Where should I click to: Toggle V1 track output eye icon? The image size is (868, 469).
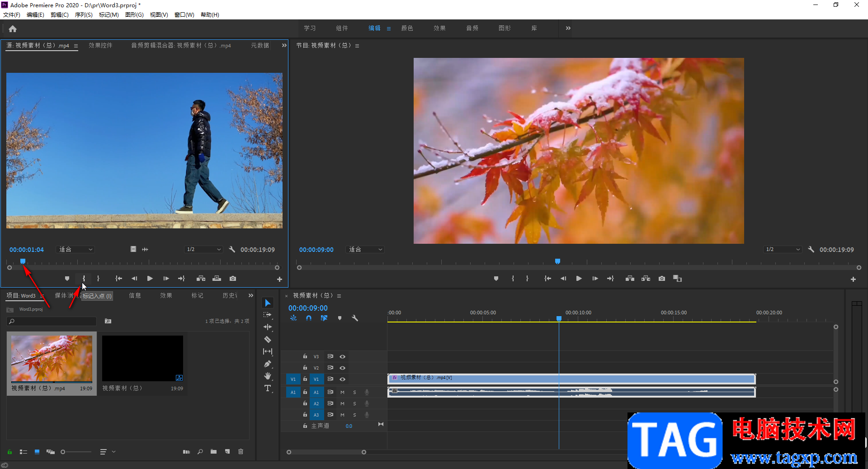(343, 379)
